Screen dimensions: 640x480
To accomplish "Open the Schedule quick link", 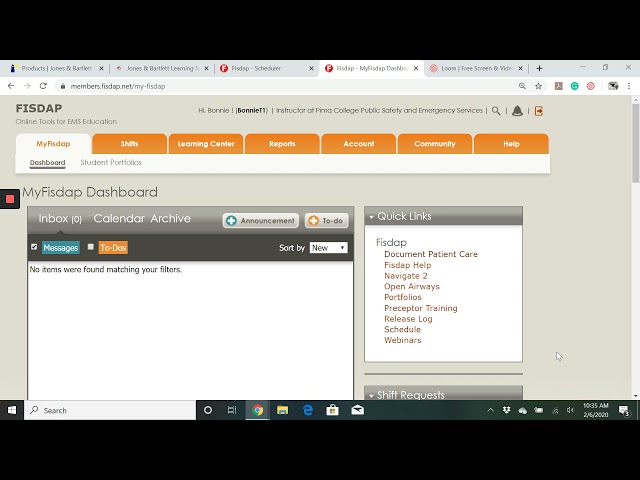I will (402, 329).
